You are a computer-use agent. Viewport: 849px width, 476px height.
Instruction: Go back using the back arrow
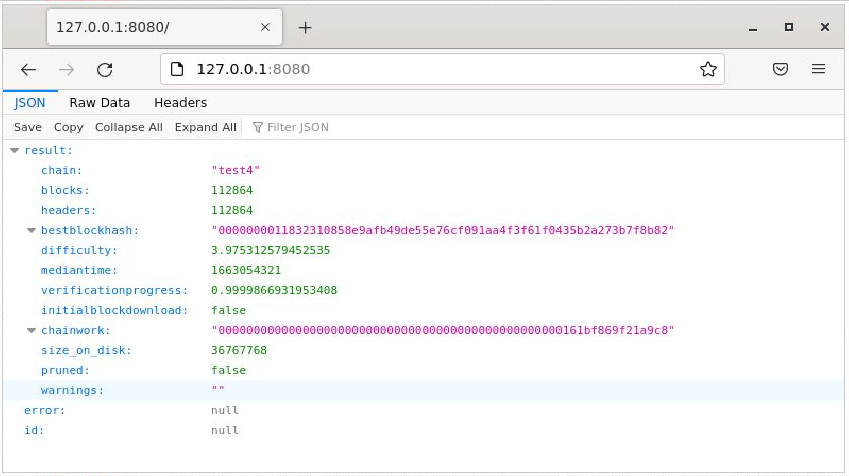pos(28,69)
